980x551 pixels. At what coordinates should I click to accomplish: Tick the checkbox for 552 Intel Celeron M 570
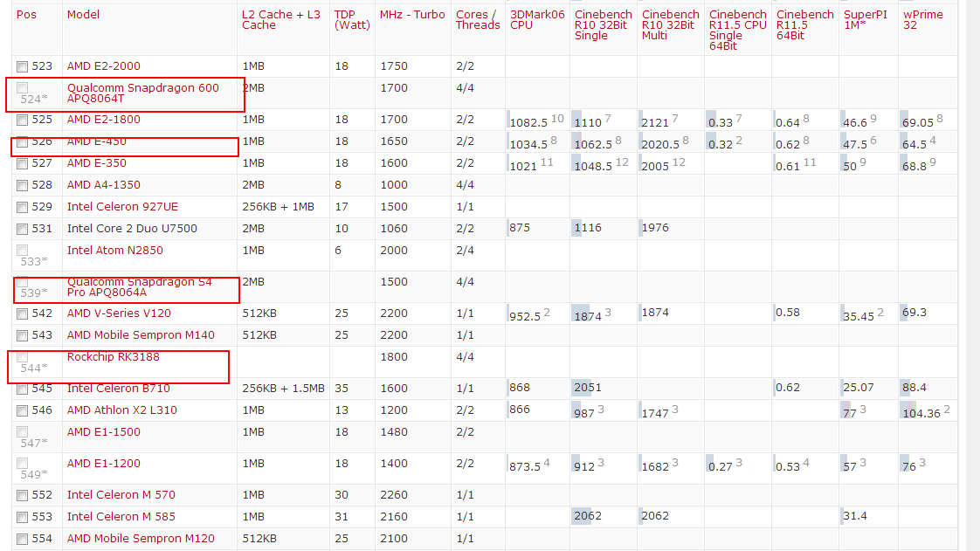tap(23, 495)
